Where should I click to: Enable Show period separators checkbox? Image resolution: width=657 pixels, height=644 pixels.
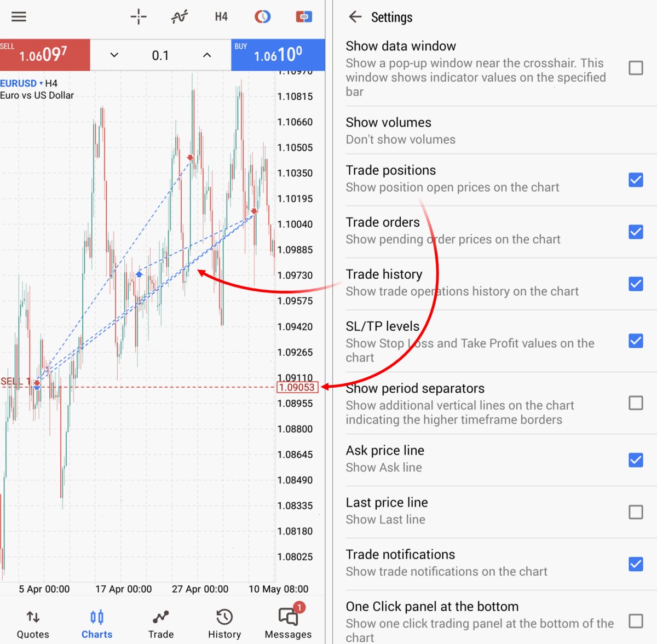click(636, 403)
